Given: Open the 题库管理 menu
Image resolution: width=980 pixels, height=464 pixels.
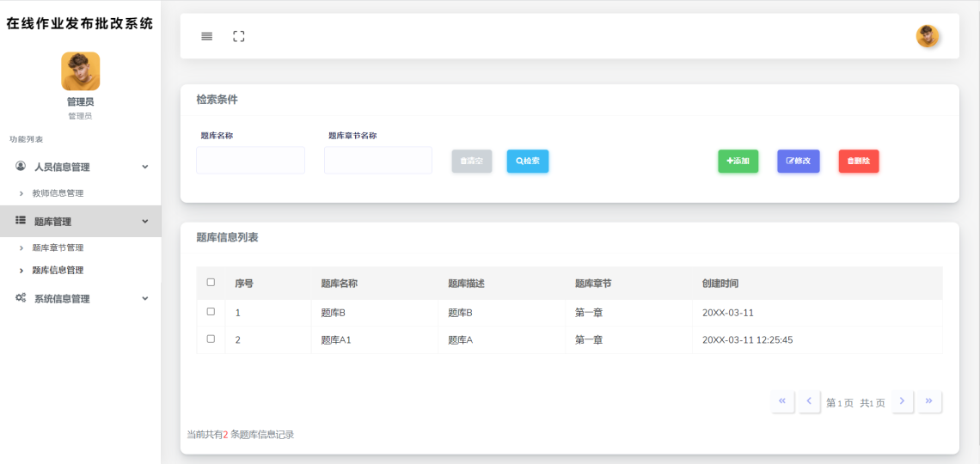Looking at the screenshot, I should point(81,221).
